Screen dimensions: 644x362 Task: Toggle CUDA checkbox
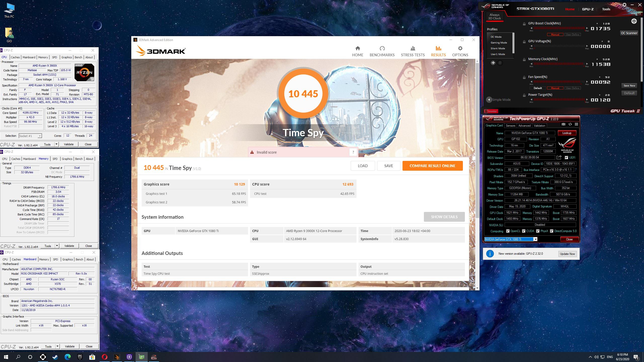[524, 231]
